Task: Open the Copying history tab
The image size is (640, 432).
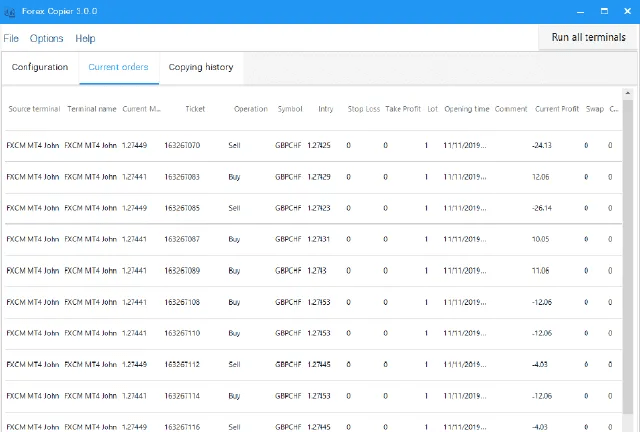Action: point(201,67)
